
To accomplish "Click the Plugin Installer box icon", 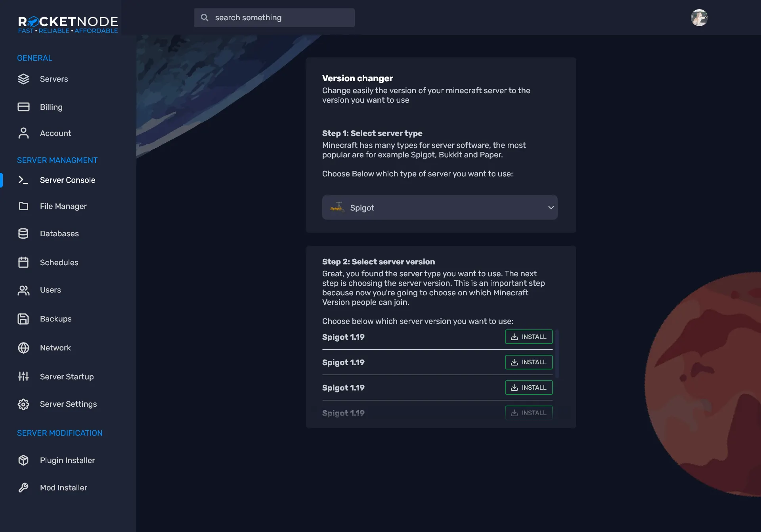I will 23,460.
